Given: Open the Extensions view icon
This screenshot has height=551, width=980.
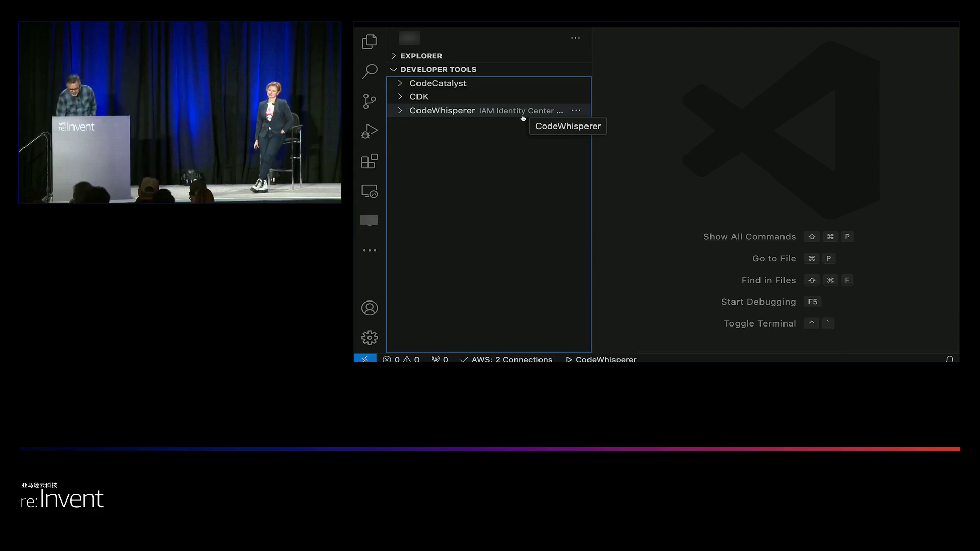Looking at the screenshot, I should coord(369,161).
